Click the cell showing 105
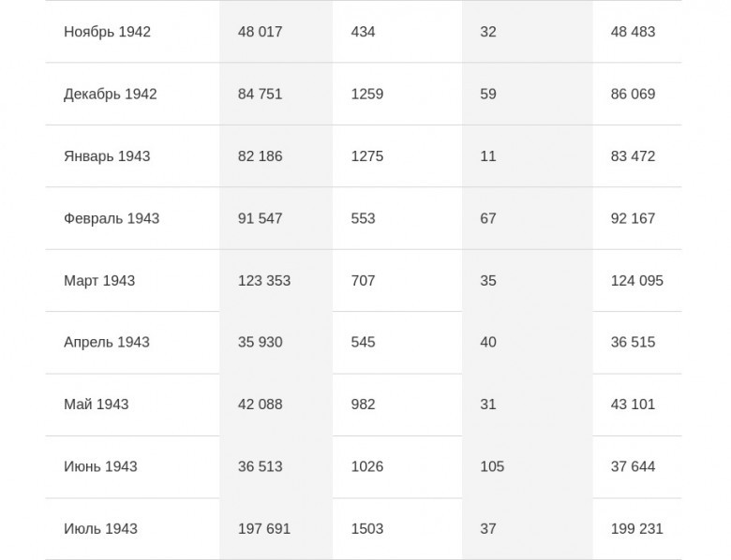 [492, 466]
